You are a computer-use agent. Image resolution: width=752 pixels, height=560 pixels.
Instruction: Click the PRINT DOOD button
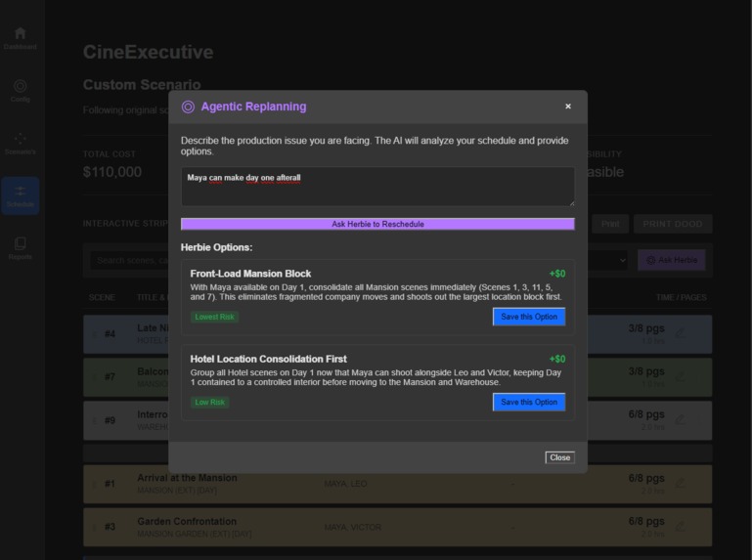point(673,224)
